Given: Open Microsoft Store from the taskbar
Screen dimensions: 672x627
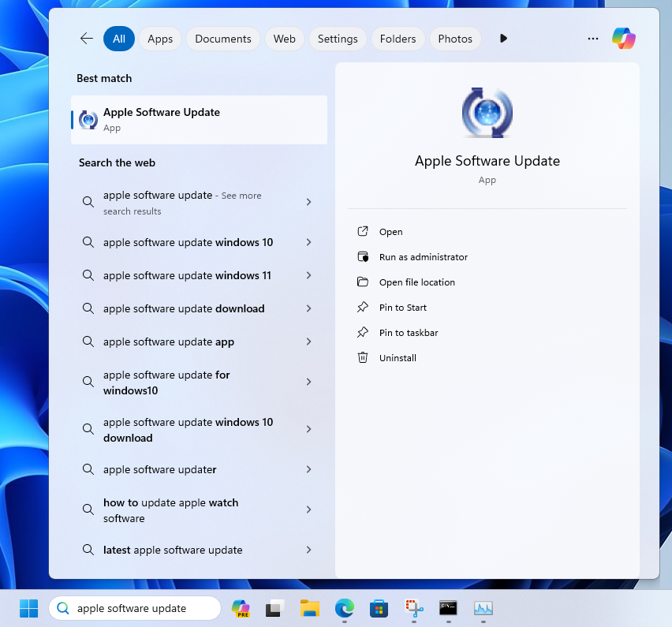Looking at the screenshot, I should (x=379, y=608).
